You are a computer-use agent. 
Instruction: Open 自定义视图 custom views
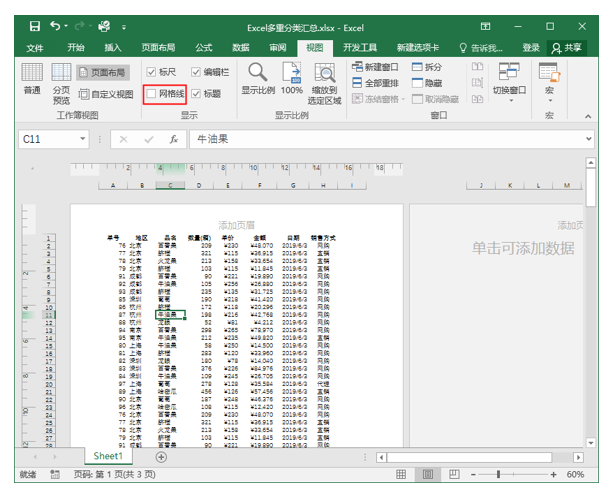point(106,94)
